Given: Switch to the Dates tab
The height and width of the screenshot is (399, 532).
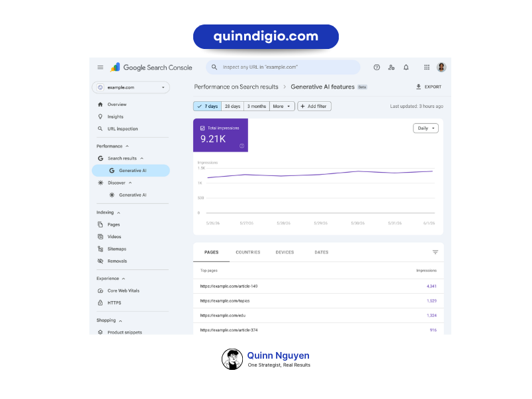Looking at the screenshot, I should pyautogui.click(x=322, y=252).
